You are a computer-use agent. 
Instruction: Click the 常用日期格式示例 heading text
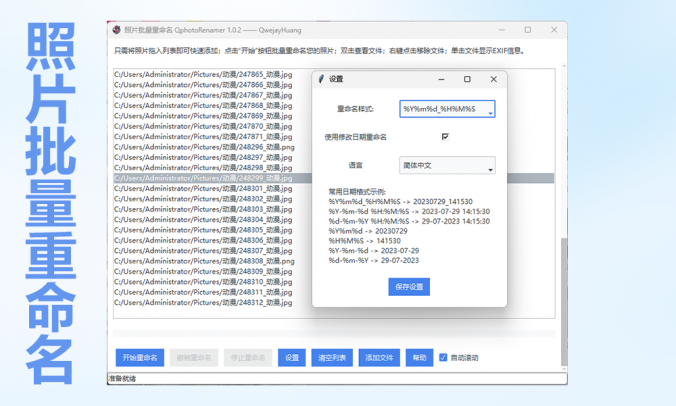coord(357,191)
